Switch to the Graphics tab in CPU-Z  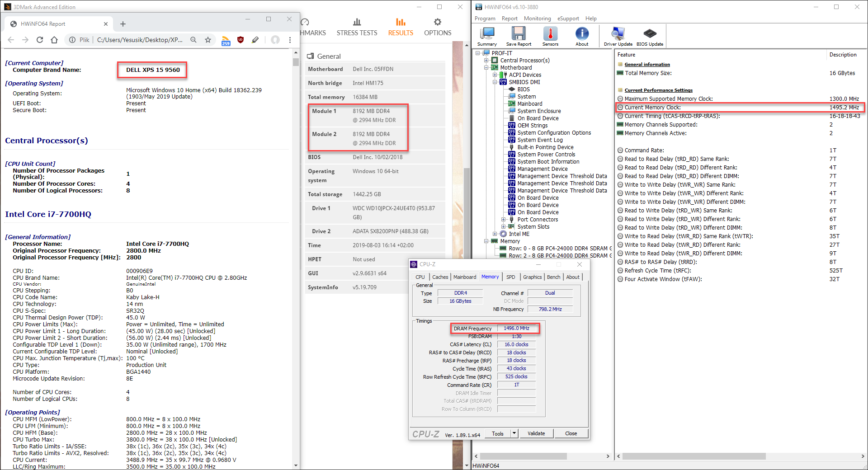tap(532, 277)
